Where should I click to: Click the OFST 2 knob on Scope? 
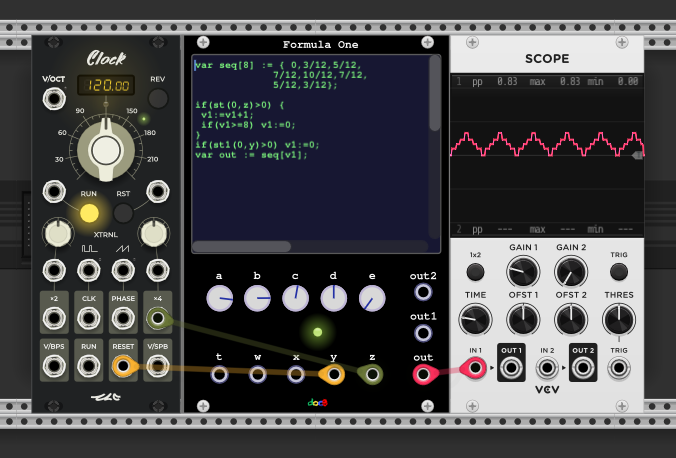click(571, 320)
